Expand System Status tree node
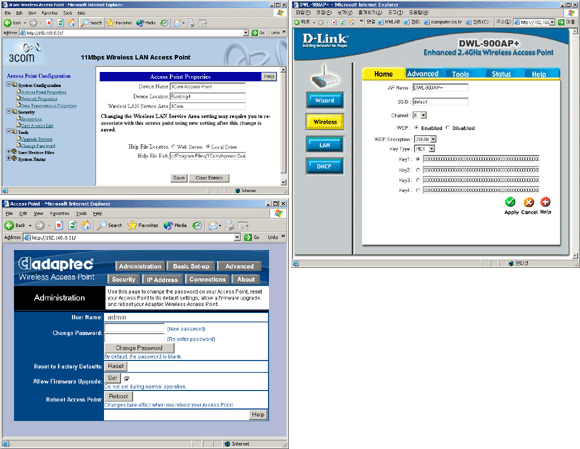Viewport: 580px width, 449px height. point(9,158)
